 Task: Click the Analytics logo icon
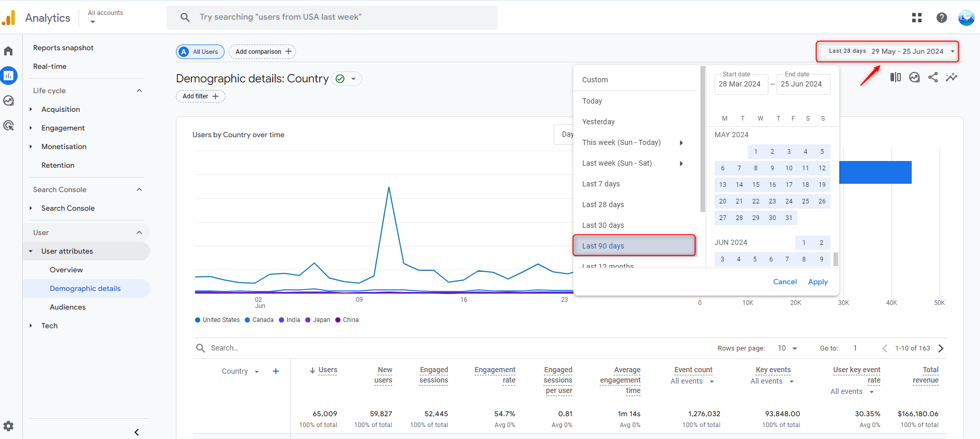pos(8,18)
